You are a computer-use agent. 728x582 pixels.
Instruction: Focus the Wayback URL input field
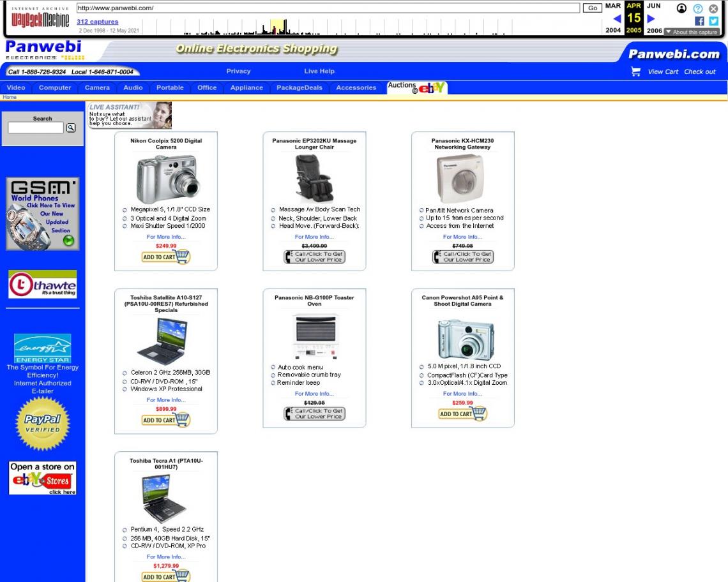coord(328,8)
